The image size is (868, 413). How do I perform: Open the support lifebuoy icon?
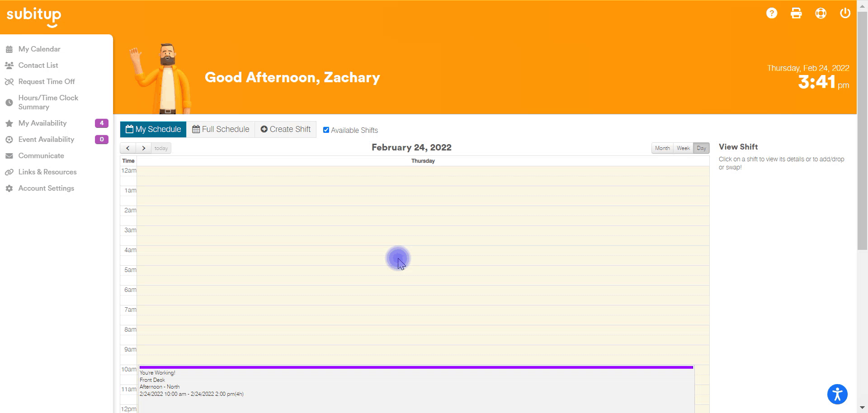[x=821, y=13]
